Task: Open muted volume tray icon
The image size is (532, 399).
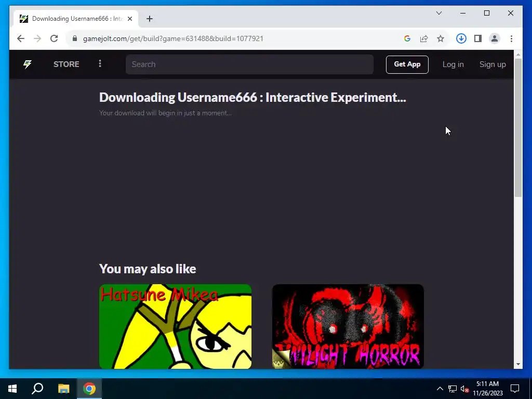Action: click(x=464, y=389)
